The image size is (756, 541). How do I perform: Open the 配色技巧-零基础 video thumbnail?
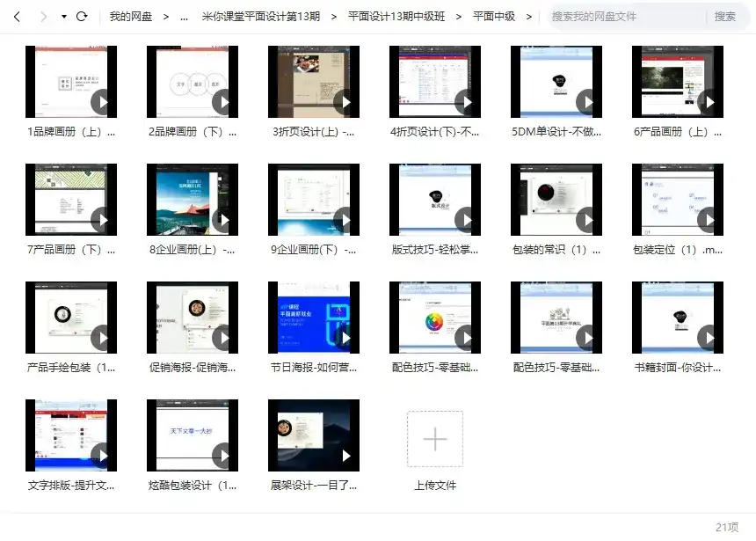(434, 318)
